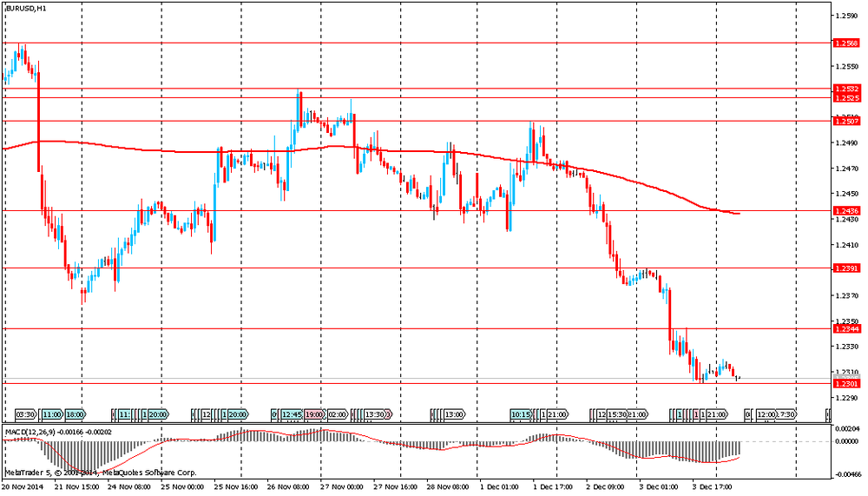Click the 0.00204 MACD scale value
Image resolution: width=868 pixels, height=496 pixels.
pyautogui.click(x=848, y=429)
